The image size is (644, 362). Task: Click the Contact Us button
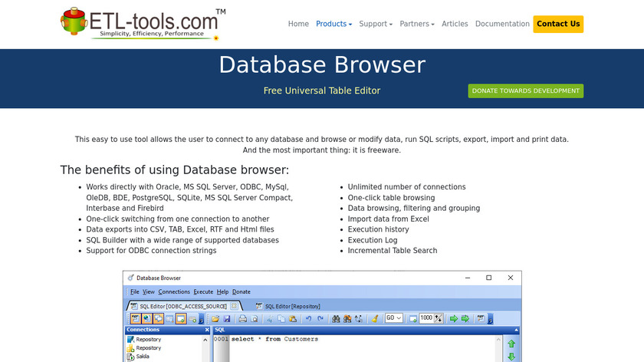click(x=558, y=24)
